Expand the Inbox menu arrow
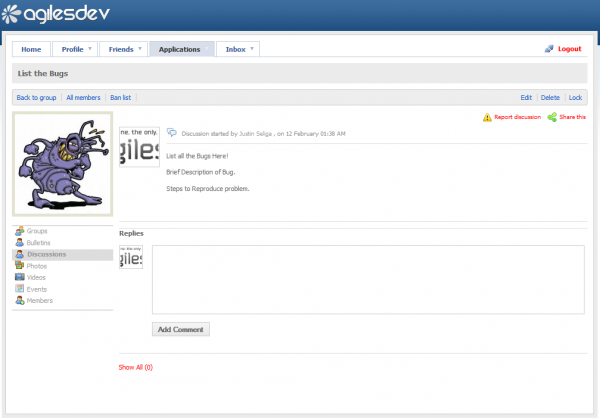 pyautogui.click(x=252, y=49)
